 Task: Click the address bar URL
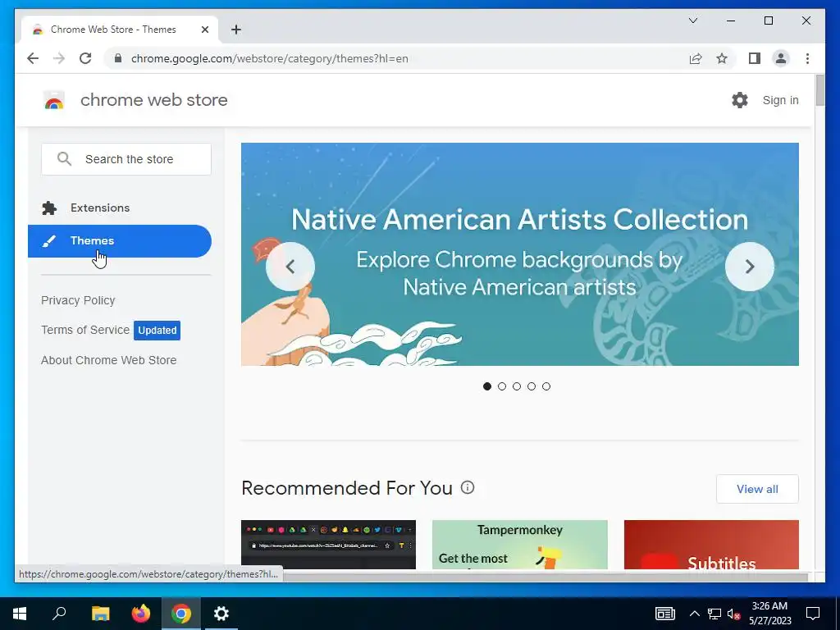269,58
